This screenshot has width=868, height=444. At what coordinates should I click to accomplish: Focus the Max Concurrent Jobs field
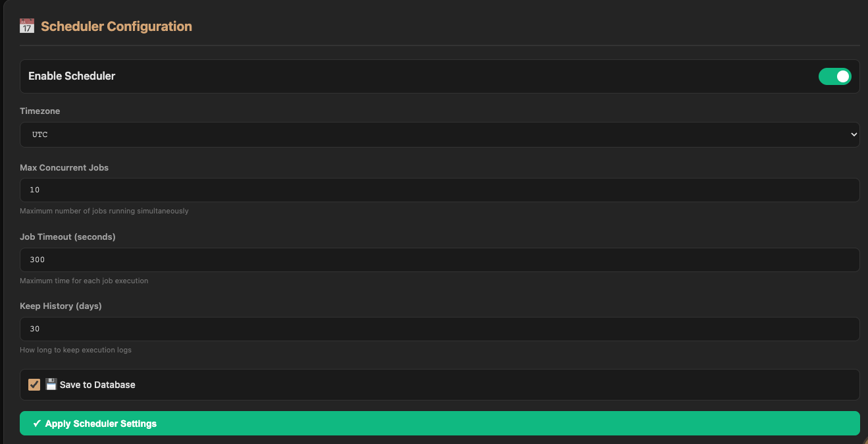coord(439,190)
